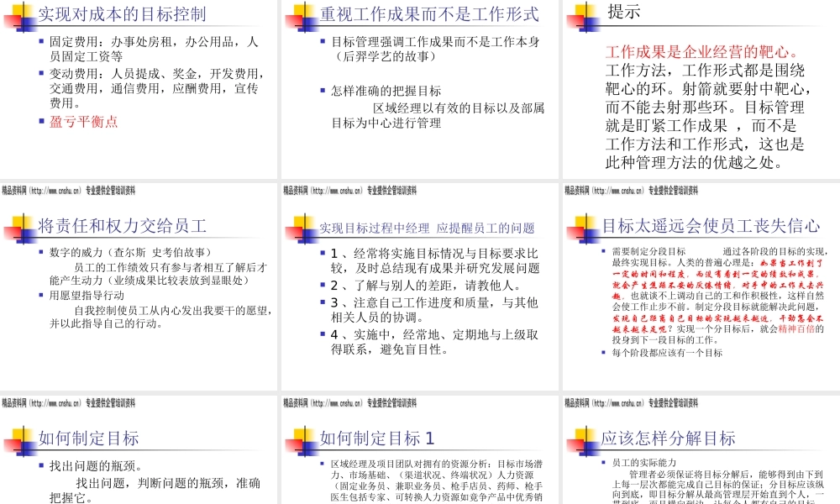Open cnshu.cn footer link under 将责任和权力交给员工 slide
The height and width of the screenshot is (504, 840).
pyautogui.click(x=69, y=403)
